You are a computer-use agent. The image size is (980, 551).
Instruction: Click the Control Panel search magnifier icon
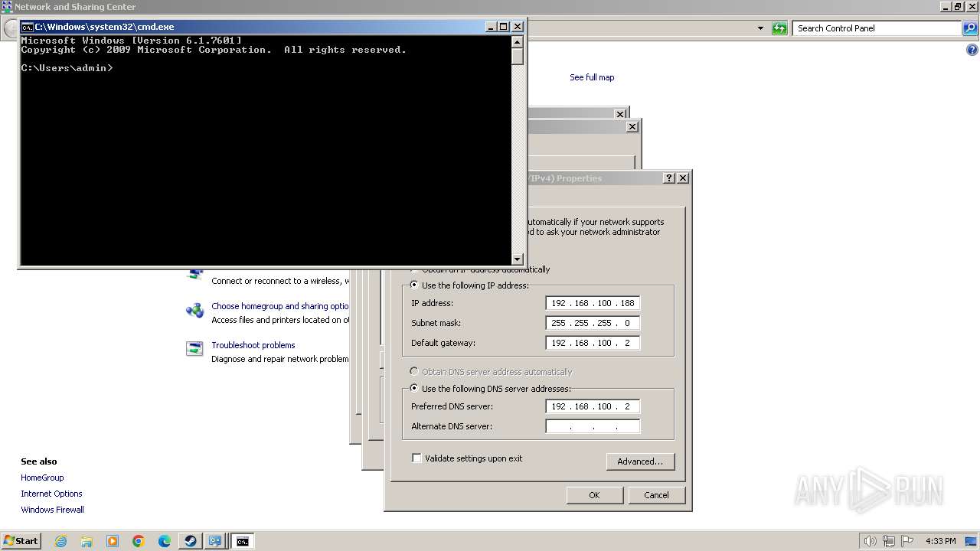click(971, 28)
